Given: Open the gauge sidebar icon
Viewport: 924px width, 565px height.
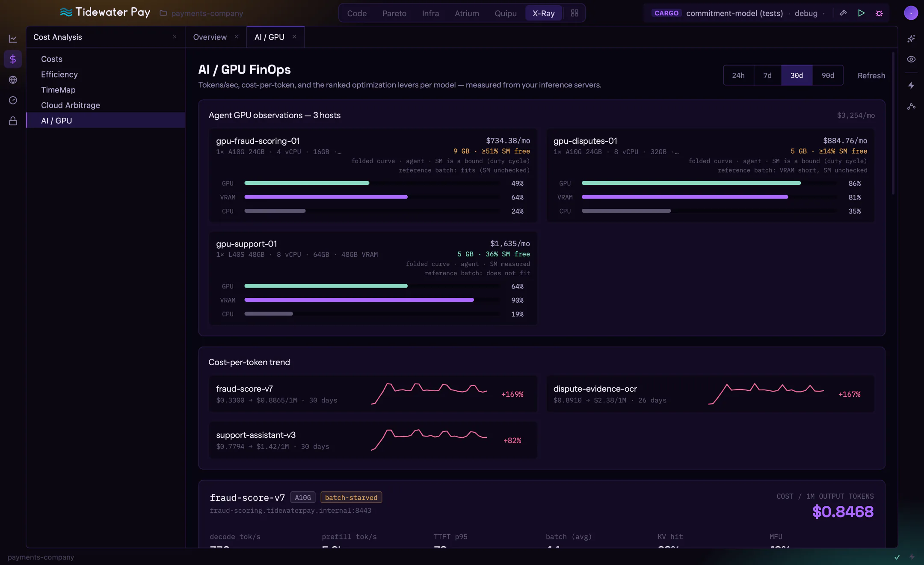Looking at the screenshot, I should [x=13, y=100].
